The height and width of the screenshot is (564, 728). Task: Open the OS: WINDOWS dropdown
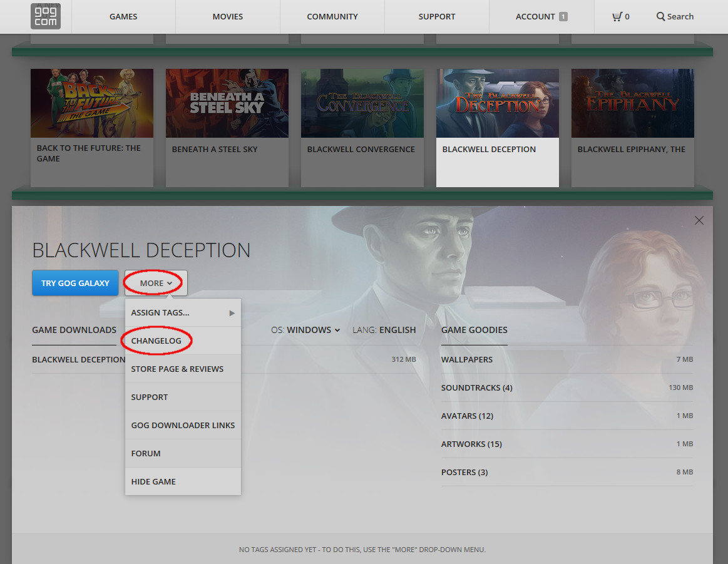point(305,330)
